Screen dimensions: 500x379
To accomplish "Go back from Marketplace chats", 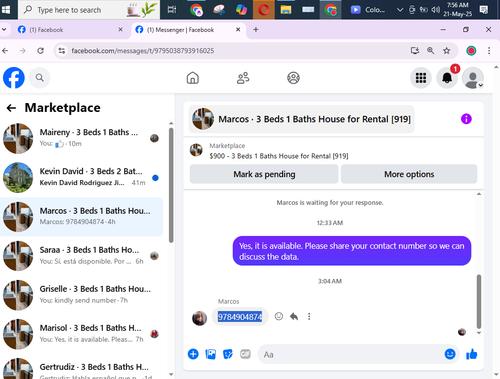I will (11, 108).
